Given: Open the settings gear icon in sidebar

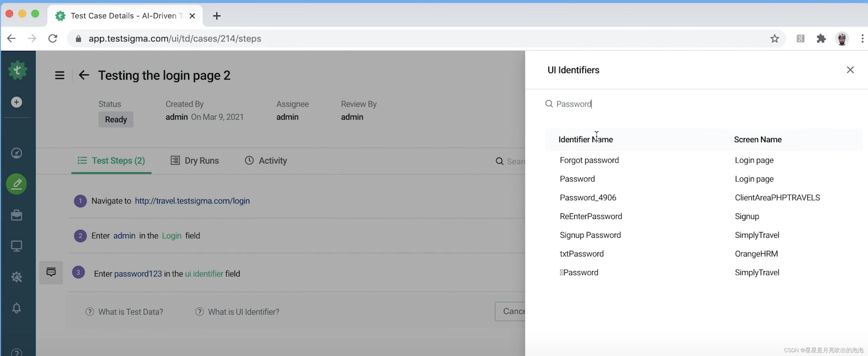Looking at the screenshot, I should click(x=16, y=277).
